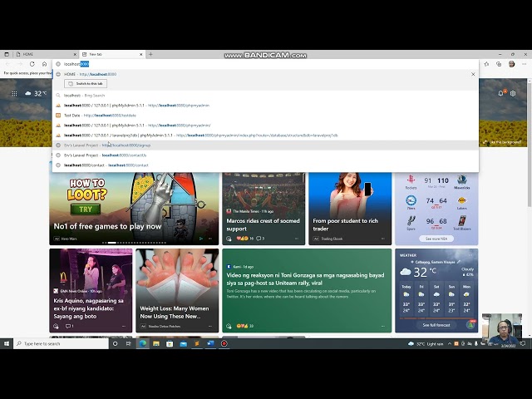Open the browser favorites star icon
The width and height of the screenshot is (532, 399).
[x=486, y=64]
